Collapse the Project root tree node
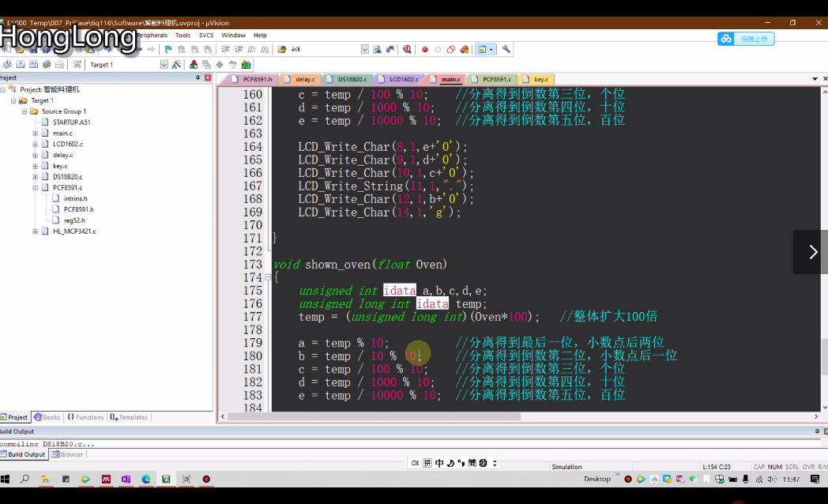The image size is (828, 504). [3, 89]
